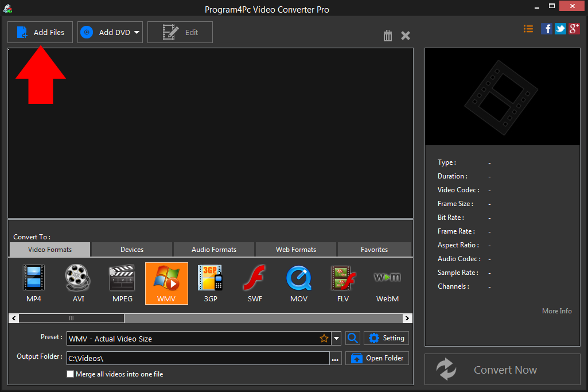Pick the MOV QuickTime format icon

299,283
